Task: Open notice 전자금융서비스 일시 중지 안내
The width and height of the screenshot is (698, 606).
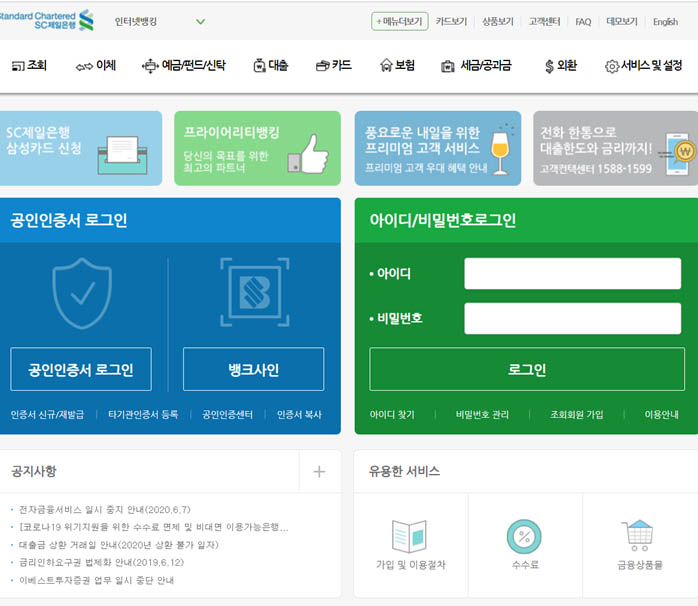Action: click(x=105, y=509)
